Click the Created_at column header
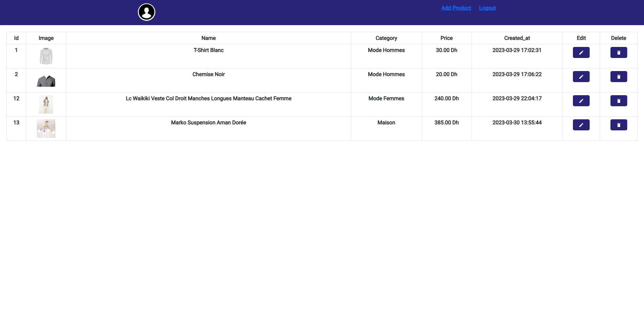 click(x=517, y=38)
